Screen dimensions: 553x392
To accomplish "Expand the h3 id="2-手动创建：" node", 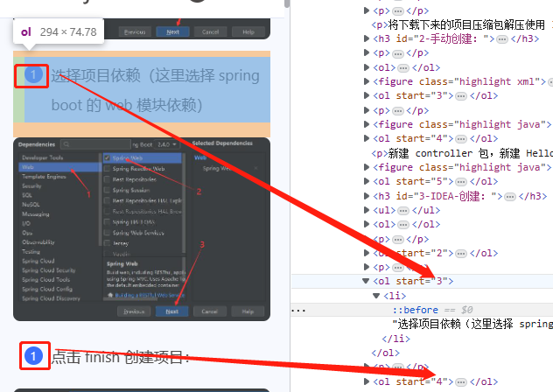I will click(367, 38).
